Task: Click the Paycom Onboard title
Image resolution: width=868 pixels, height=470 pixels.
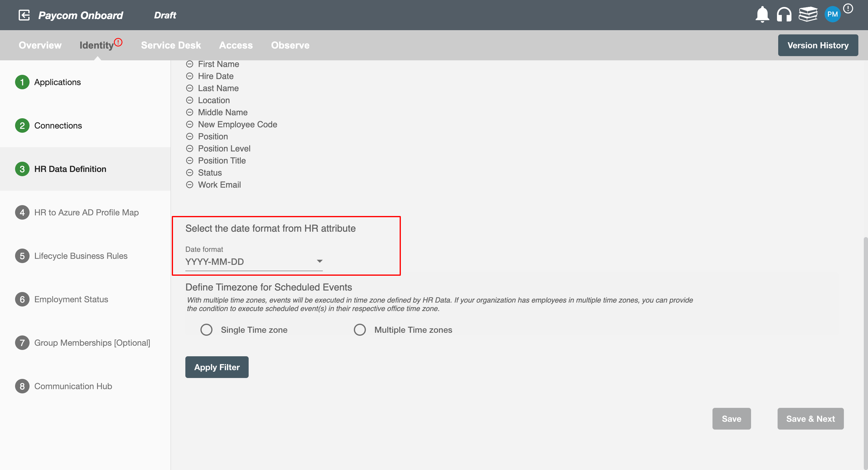Action: pos(80,15)
